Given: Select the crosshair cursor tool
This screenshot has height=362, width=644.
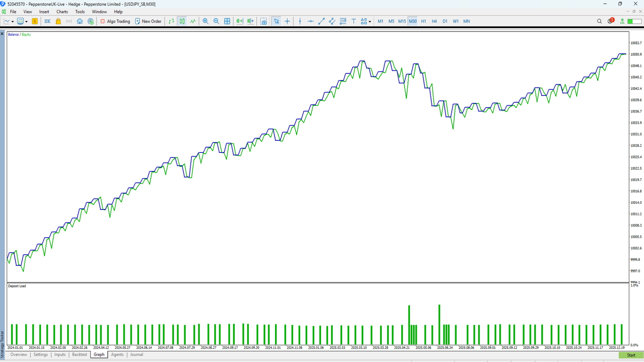Looking at the screenshot, I should pyautogui.click(x=287, y=21).
